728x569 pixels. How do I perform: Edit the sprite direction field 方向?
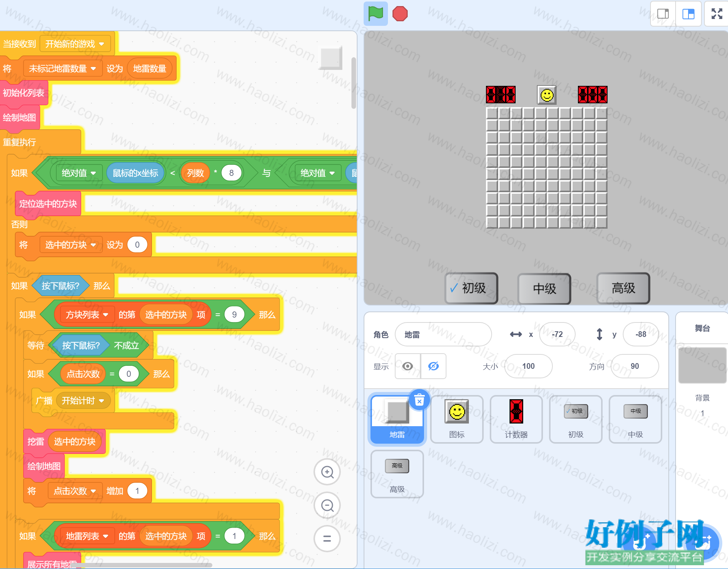pos(635,366)
